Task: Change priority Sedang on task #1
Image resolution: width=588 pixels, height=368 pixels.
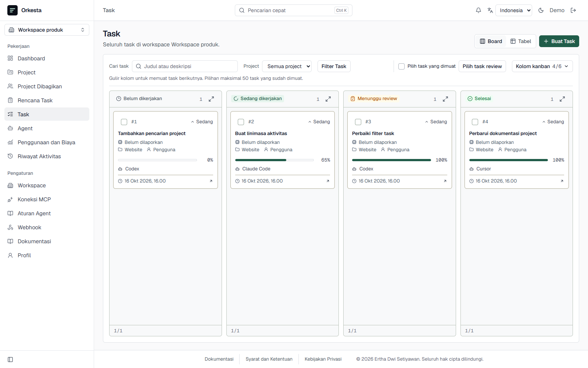Action: click(x=202, y=122)
